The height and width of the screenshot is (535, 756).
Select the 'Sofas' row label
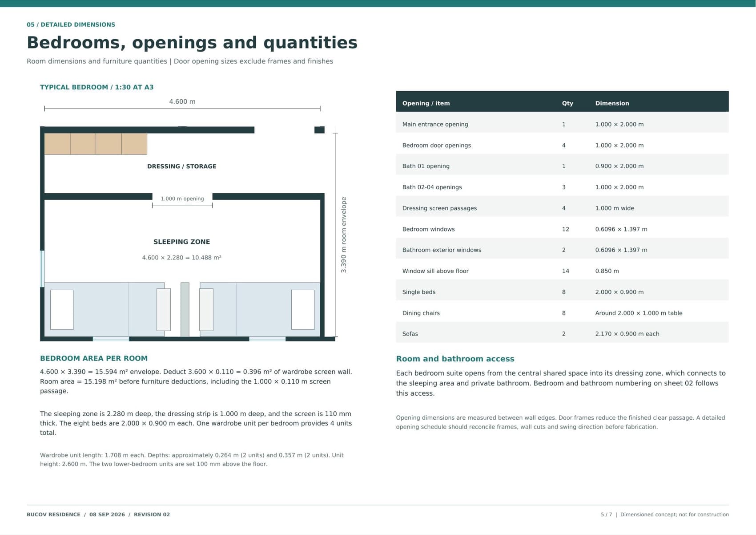pos(410,334)
